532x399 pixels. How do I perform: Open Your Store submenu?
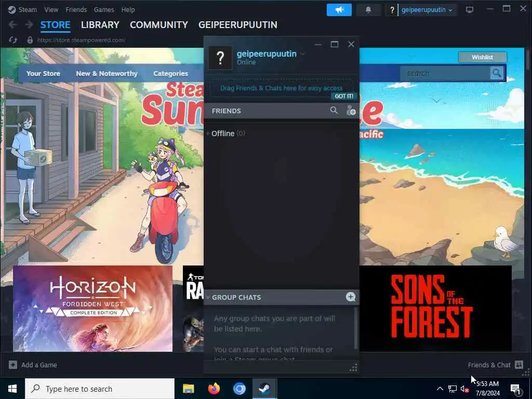[43, 73]
